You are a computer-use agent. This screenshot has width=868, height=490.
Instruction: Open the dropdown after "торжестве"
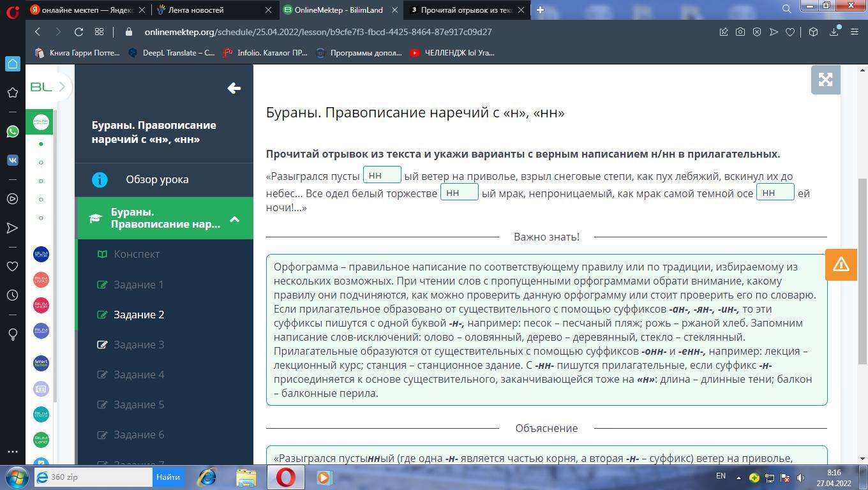pos(459,193)
